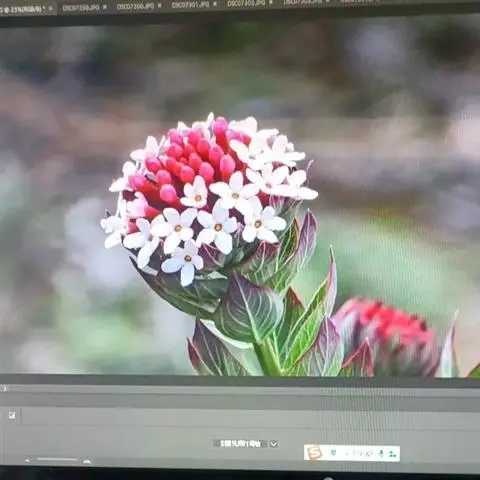This screenshot has height=480, width=480.
Task: Expand the timeline type dropdown arrow
Action: pyautogui.click(x=274, y=444)
